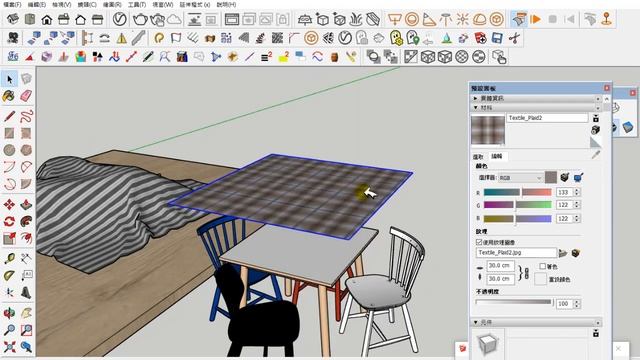
Task: Collapse the Materials panel section header
Action: [536, 108]
